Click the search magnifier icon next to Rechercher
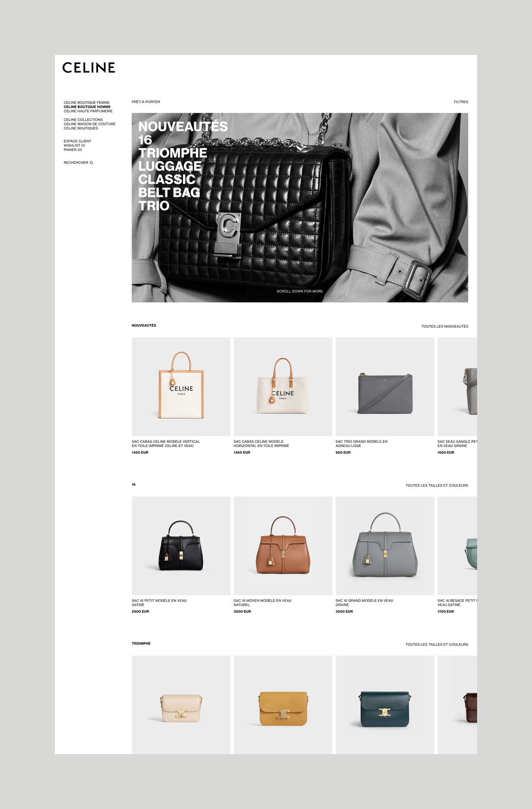This screenshot has height=809, width=532. click(92, 163)
